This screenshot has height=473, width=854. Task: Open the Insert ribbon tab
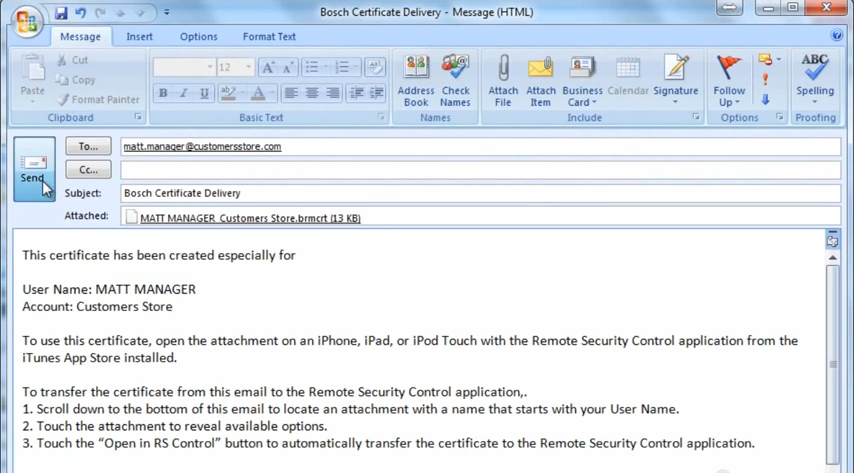(x=139, y=37)
